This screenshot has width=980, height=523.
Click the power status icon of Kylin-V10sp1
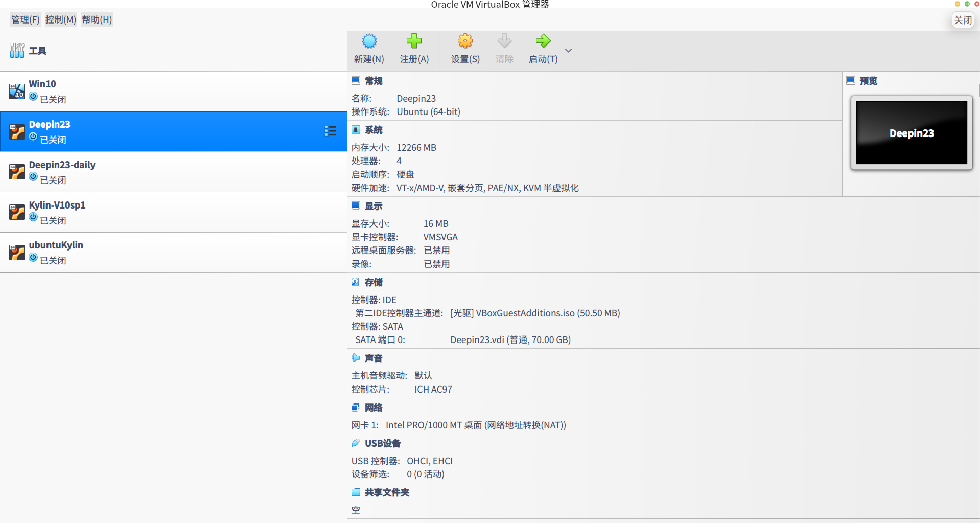(x=33, y=217)
